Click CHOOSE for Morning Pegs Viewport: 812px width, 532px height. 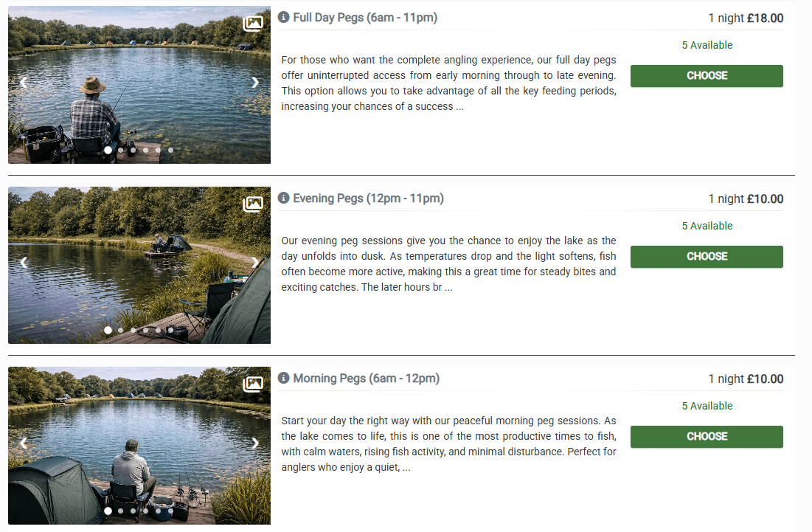[x=706, y=436]
